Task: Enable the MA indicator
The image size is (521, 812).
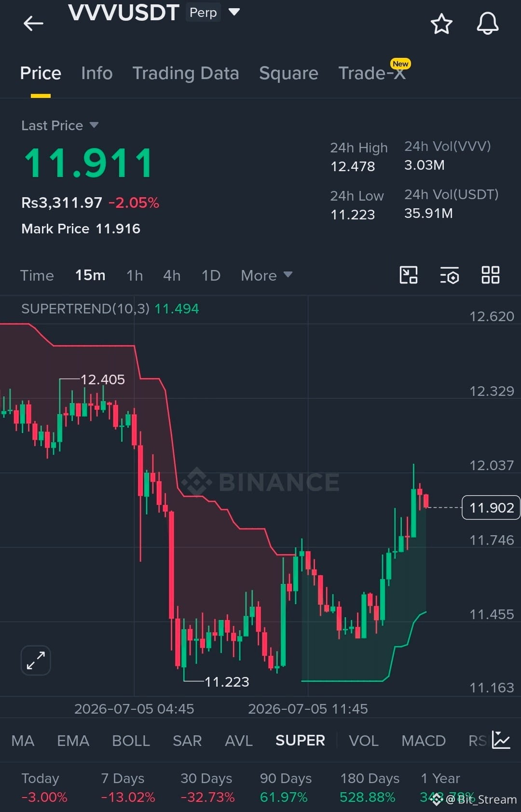Action: 23,741
